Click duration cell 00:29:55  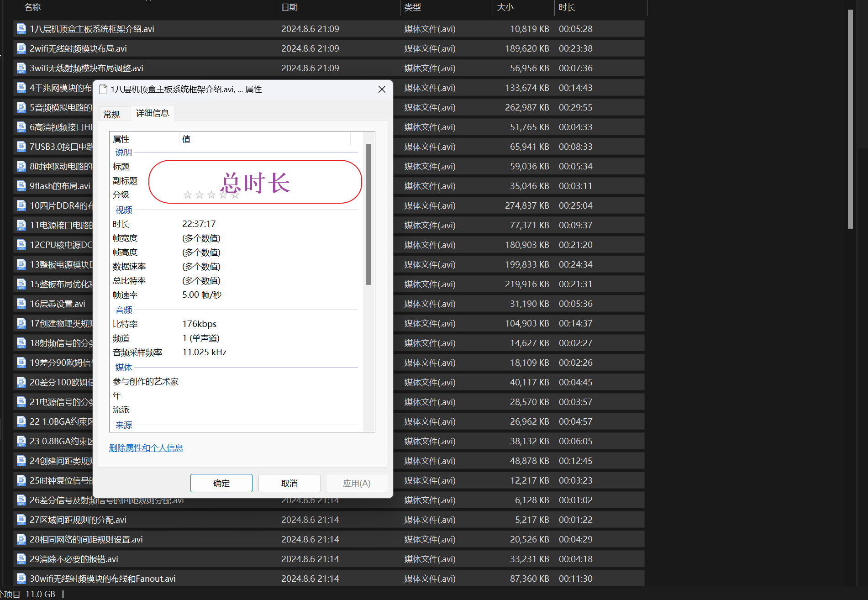(576, 107)
